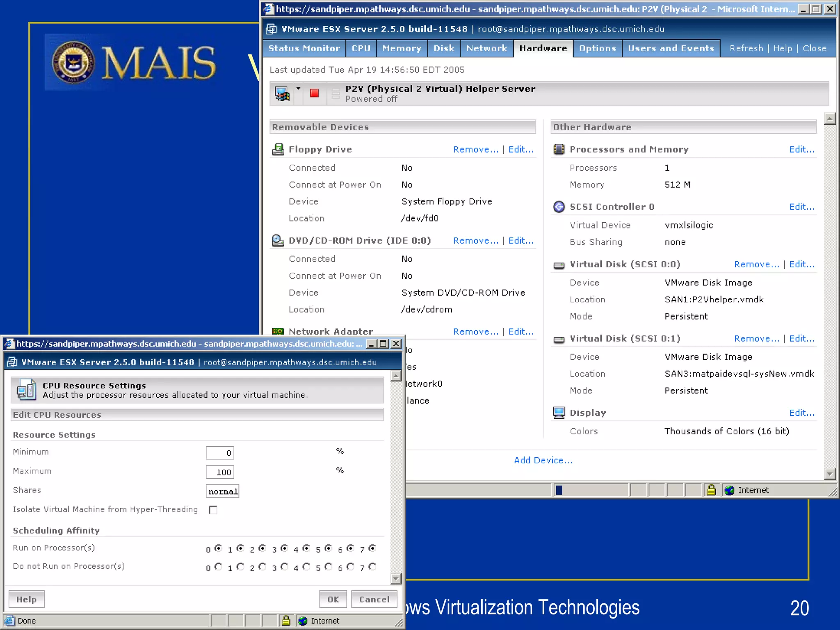
Task: Click the main window scrollbar down arrow
Action: (830, 474)
